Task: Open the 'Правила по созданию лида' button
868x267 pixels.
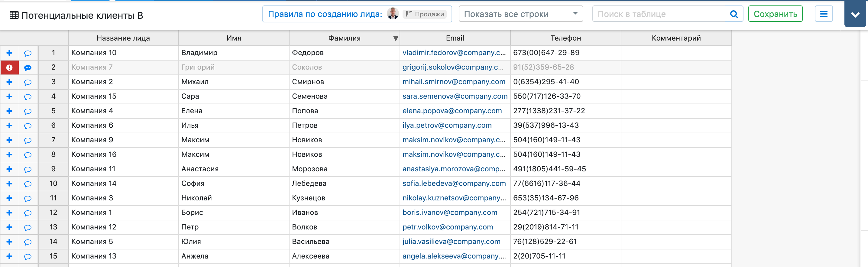Action: [x=357, y=14]
